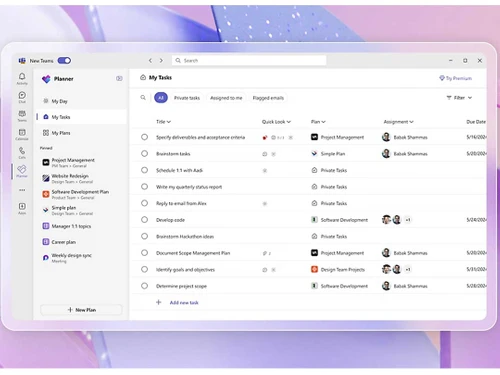Click Add new task
Screen dimensions: 500x375
(x=184, y=303)
